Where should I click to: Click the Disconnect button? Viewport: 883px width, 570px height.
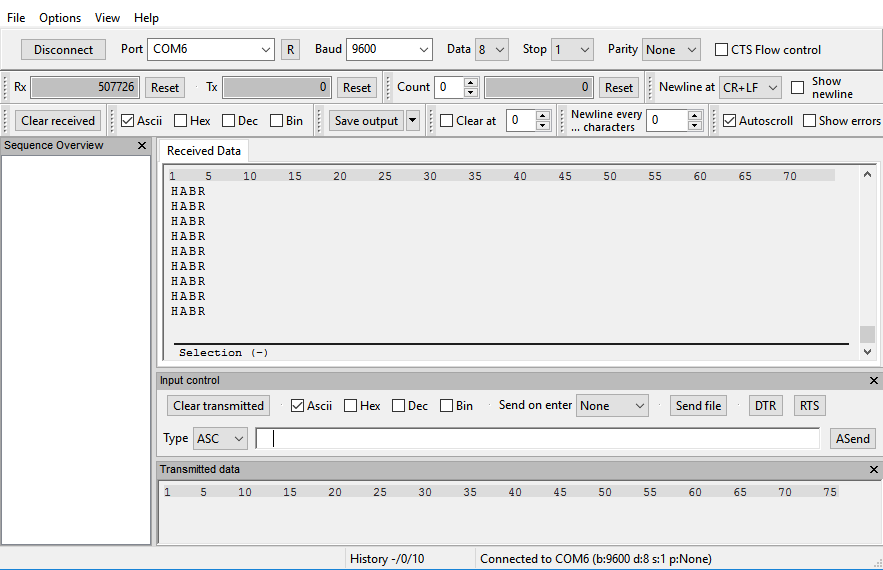click(63, 50)
